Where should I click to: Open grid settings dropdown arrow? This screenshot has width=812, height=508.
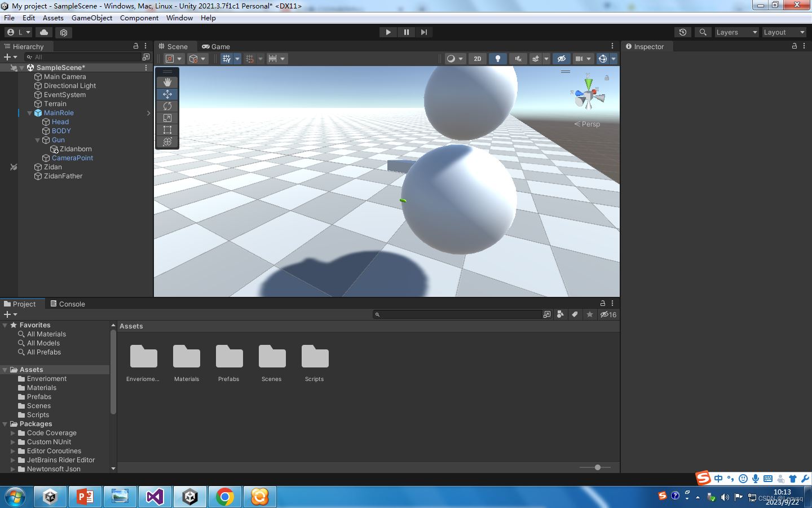tap(237, 59)
